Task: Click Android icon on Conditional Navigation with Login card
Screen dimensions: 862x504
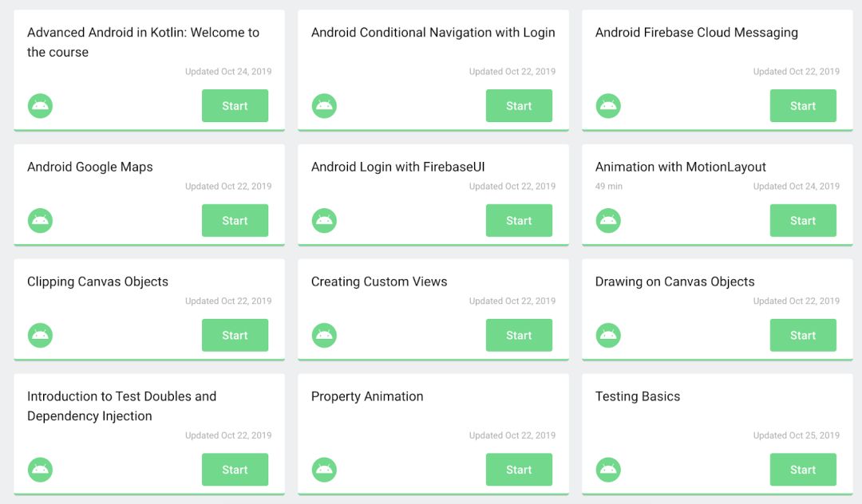Action: [324, 106]
